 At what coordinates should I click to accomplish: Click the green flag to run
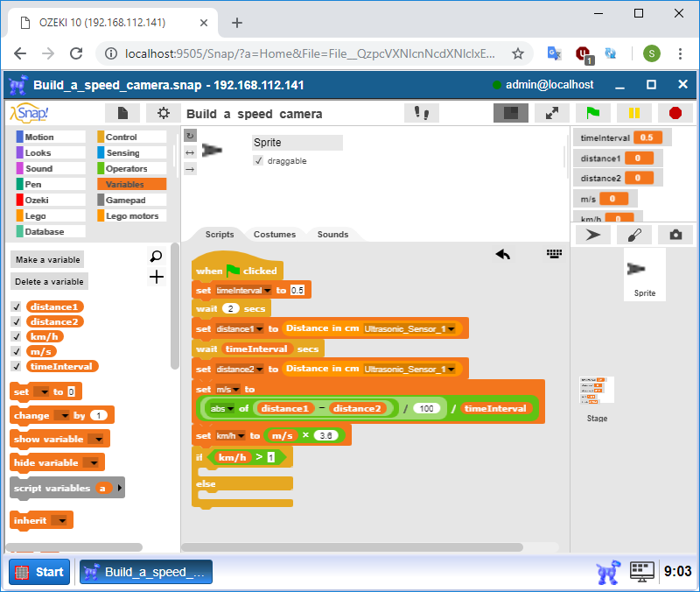593,113
